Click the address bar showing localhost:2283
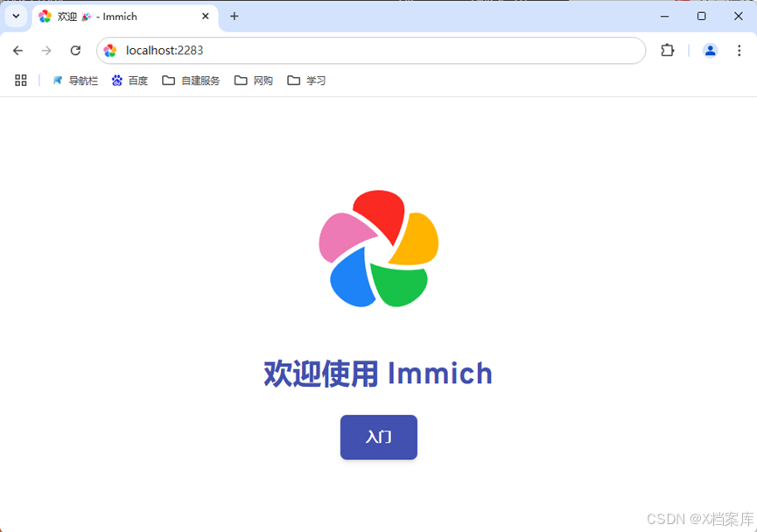This screenshot has height=532, width=757. pos(371,51)
